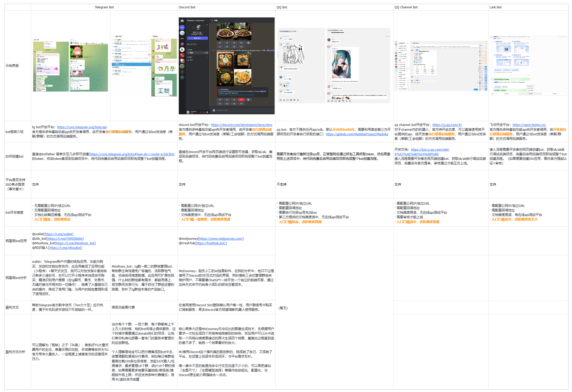The width and height of the screenshot is (572, 392).
Task: Click the red highlighted U4 button
Action: pyautogui.click(x=241, y=100)
